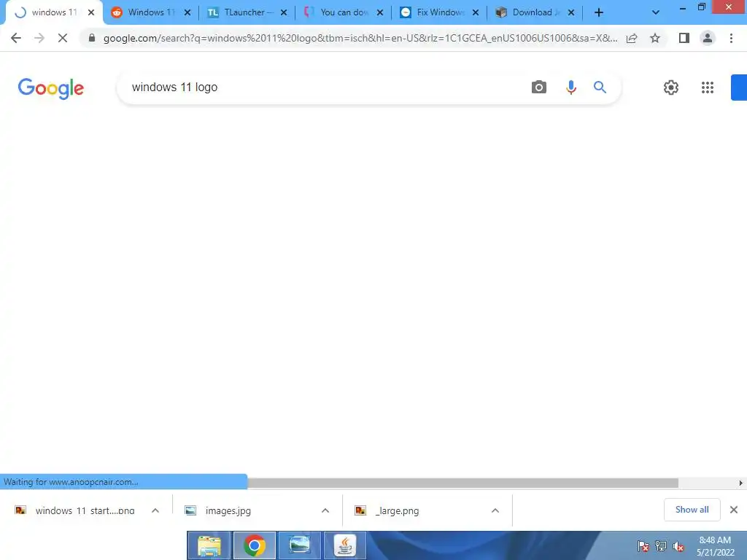Viewport: 747px width, 560px height.
Task: Click the Action Center flag icon
Action: coord(643,546)
